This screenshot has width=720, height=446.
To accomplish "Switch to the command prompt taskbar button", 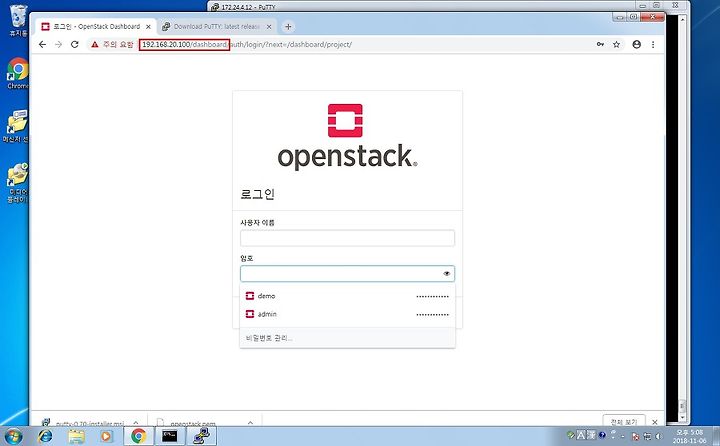I will tap(169, 436).
